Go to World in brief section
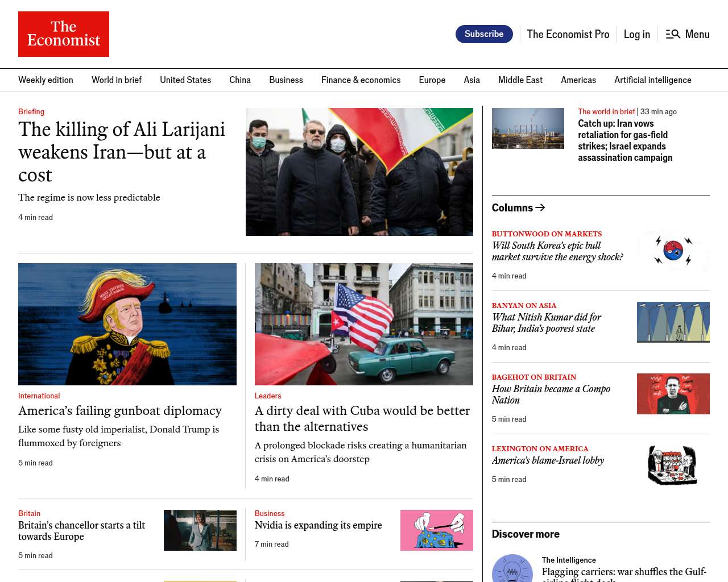Viewport: 728px width, 582px height. point(117,80)
